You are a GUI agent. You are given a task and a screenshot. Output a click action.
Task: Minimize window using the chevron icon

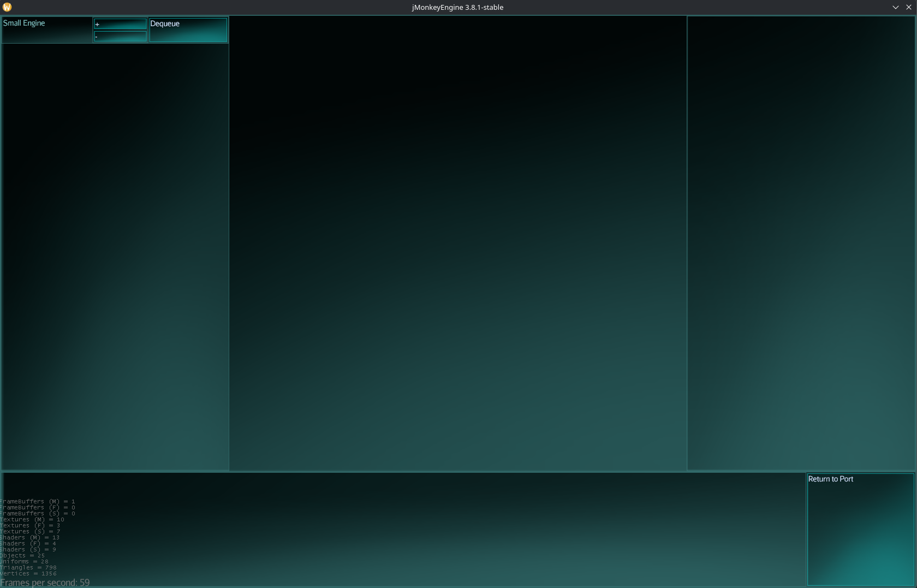coord(896,7)
